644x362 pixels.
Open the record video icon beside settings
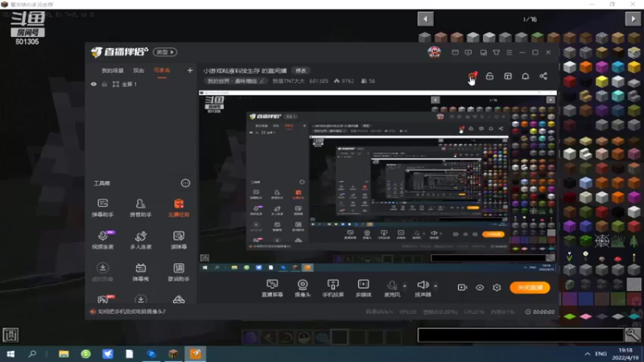462,287
